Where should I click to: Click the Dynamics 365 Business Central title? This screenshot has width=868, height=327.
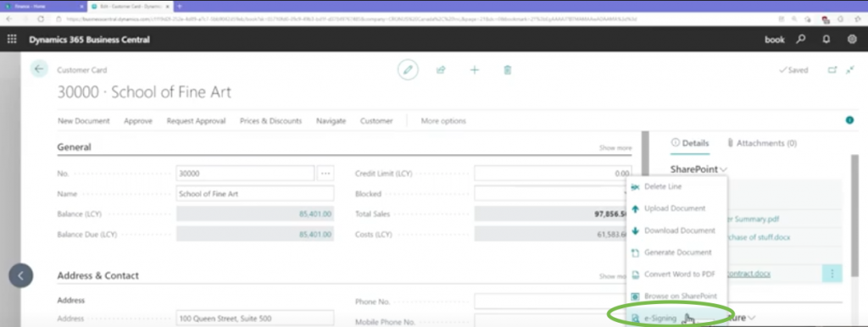[89, 40]
